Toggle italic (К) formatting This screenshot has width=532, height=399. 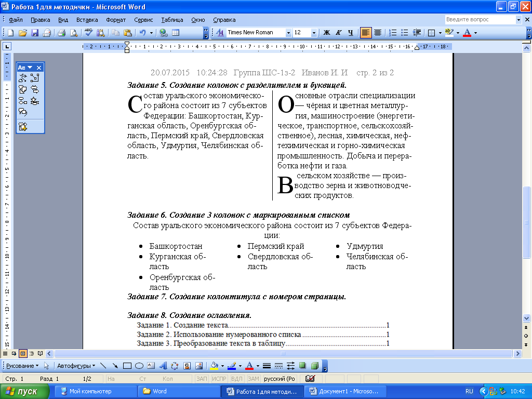[x=339, y=33]
